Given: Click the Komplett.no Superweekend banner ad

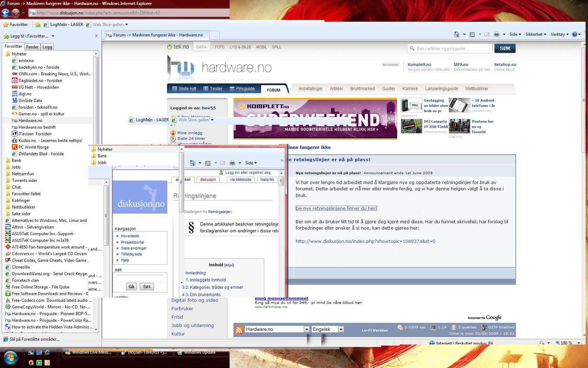Looking at the screenshot, I should pyautogui.click(x=315, y=118).
